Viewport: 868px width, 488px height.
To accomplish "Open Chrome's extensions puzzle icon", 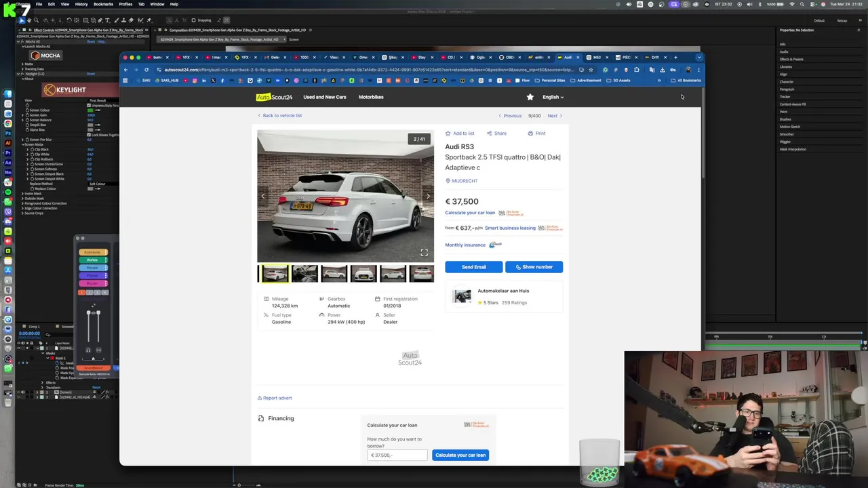I will (x=637, y=70).
